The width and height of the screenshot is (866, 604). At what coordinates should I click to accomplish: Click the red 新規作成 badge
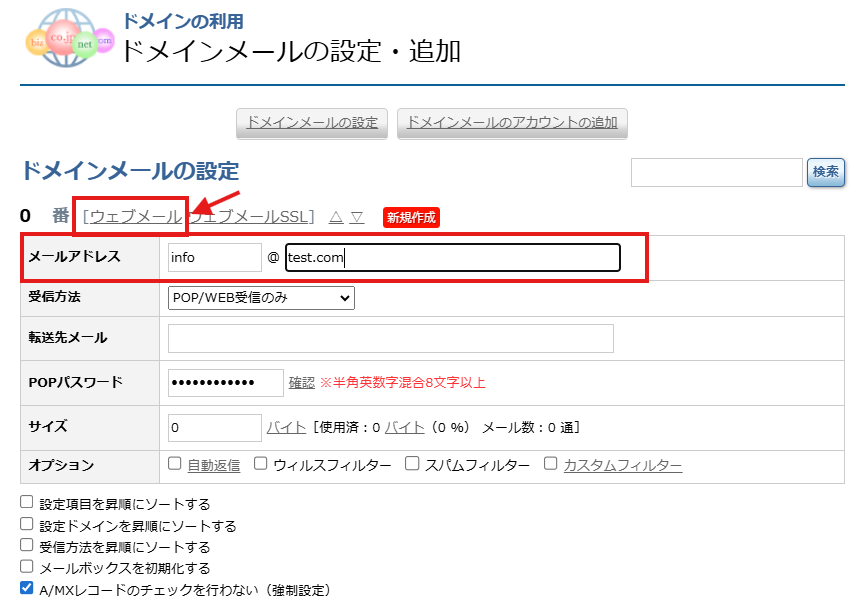[411, 217]
